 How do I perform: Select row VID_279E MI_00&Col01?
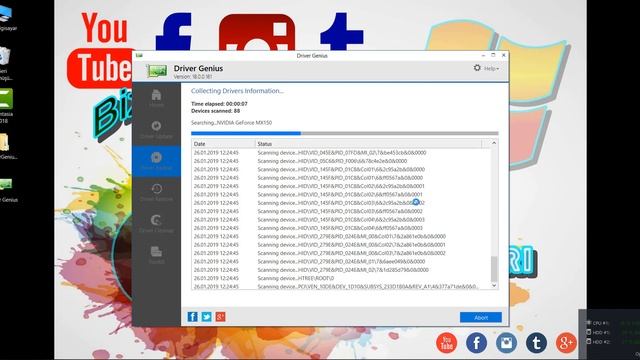click(341, 236)
